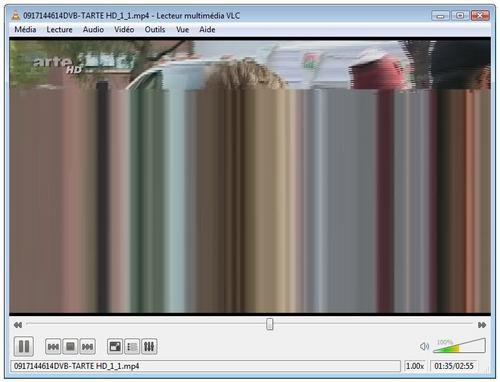Open the Média menu

(x=25, y=30)
